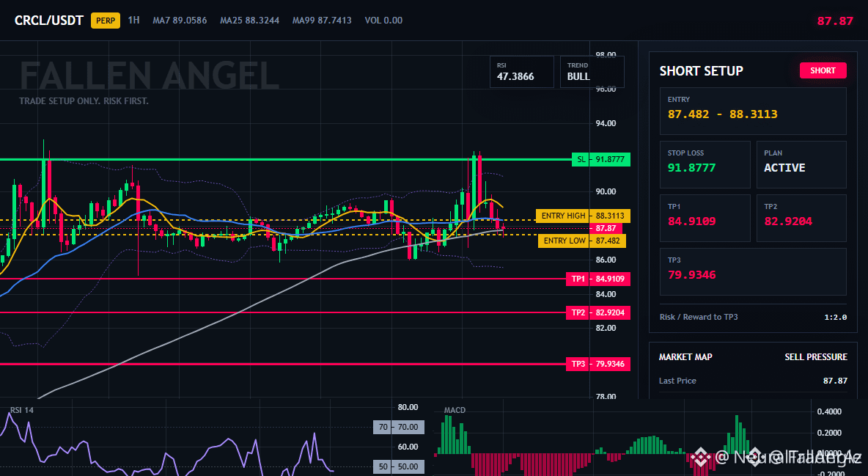
Task: Click the RSI 70 level tag
Action: click(x=399, y=428)
